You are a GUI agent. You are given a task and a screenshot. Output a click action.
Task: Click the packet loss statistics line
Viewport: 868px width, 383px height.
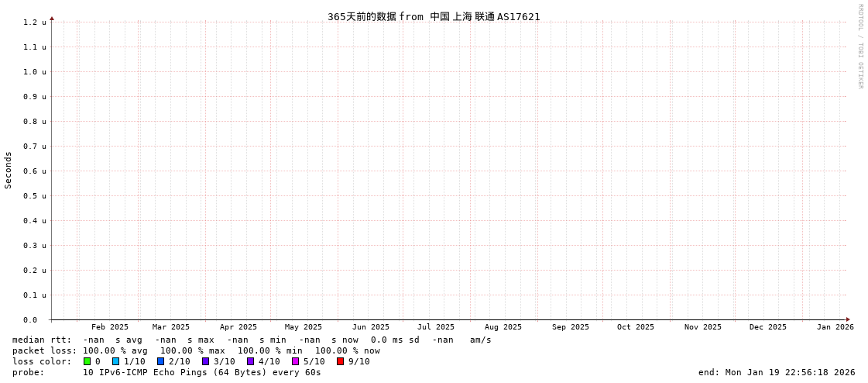click(196, 350)
